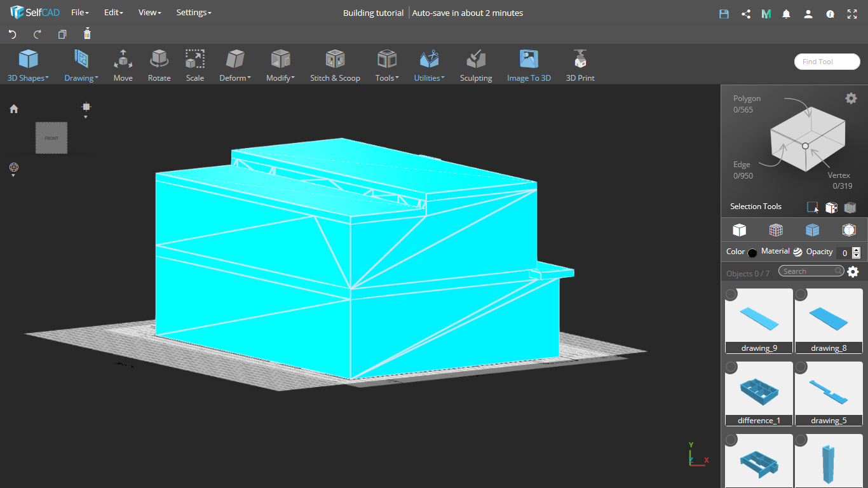Image resolution: width=868 pixels, height=488 pixels.
Task: Expand camera view options dropdown
Action: pos(86,117)
